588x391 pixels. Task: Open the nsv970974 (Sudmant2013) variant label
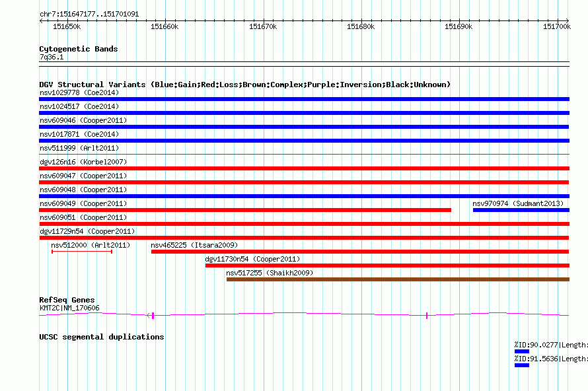coord(518,203)
